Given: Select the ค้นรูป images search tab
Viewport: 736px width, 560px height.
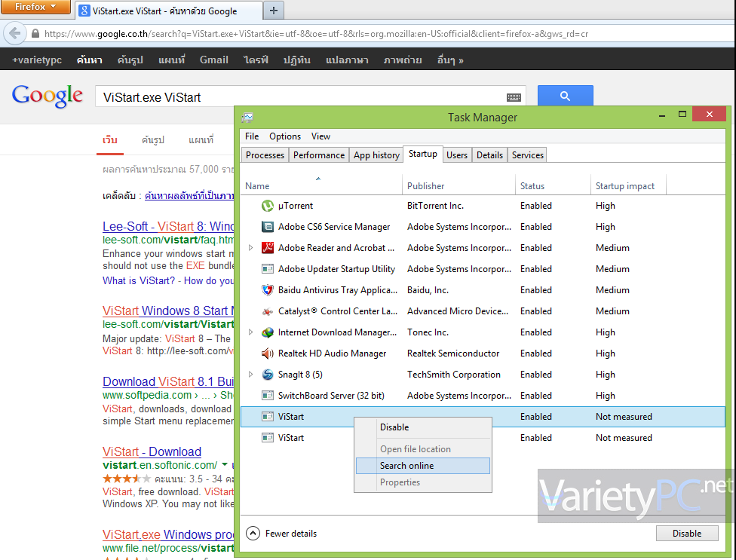Looking at the screenshot, I should (152, 139).
